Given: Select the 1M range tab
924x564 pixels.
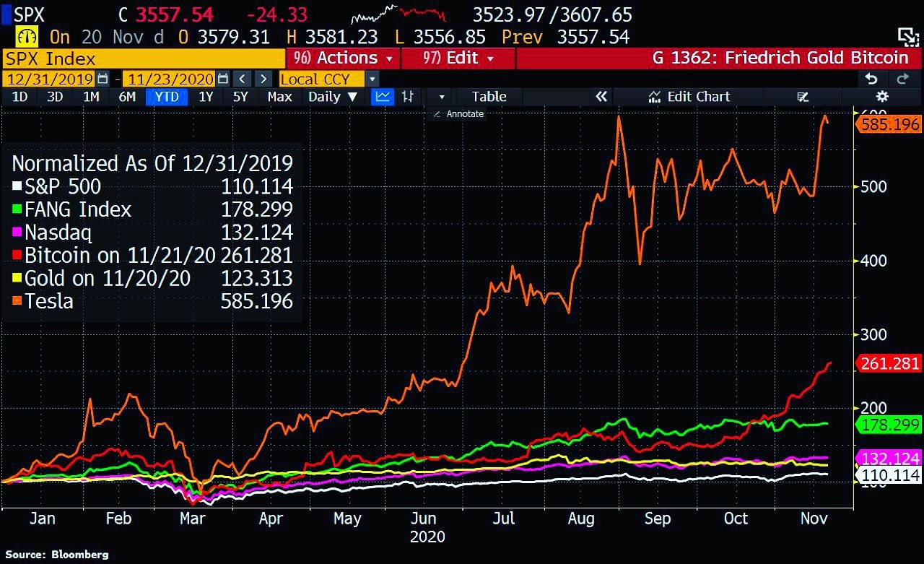Looking at the screenshot, I should click(91, 97).
